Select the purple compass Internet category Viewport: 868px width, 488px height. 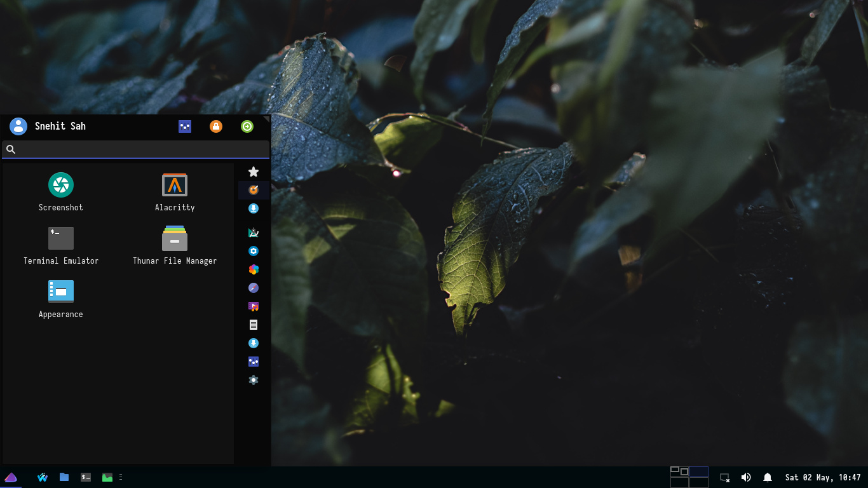tap(254, 288)
